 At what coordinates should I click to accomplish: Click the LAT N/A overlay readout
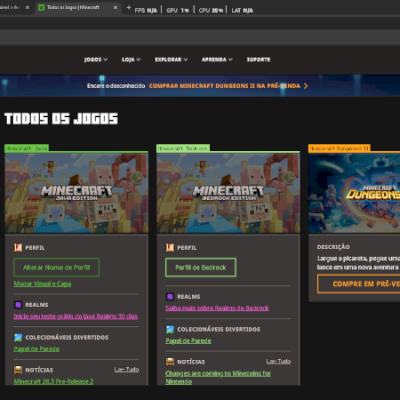tap(242, 10)
